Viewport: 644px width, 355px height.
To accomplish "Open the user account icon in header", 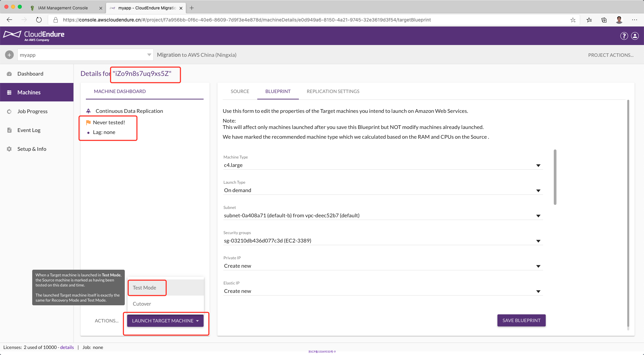I will pyautogui.click(x=635, y=36).
